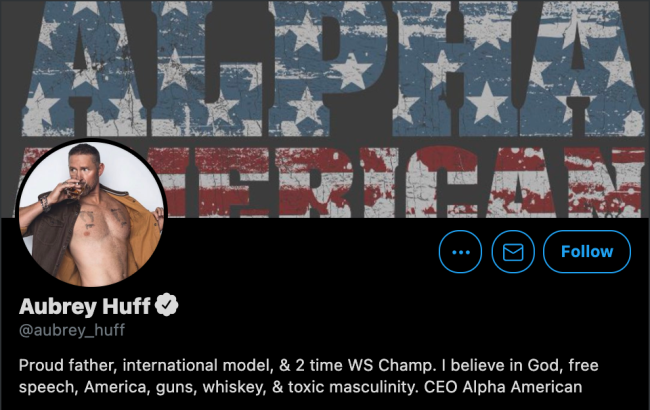Click the @aubrey_huff handle
The width and height of the screenshot is (650, 410).
click(x=72, y=330)
